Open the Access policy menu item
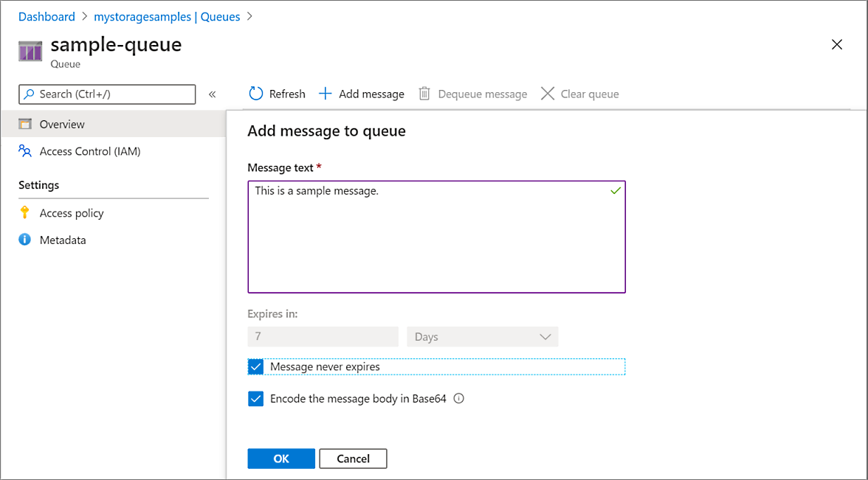The width and height of the screenshot is (868, 480). [113, 213]
